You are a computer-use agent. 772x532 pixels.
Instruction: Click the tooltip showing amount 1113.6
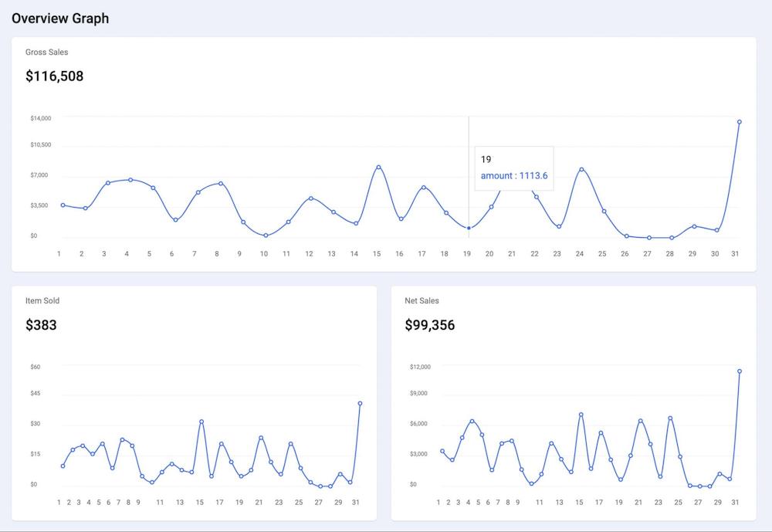pos(513,168)
